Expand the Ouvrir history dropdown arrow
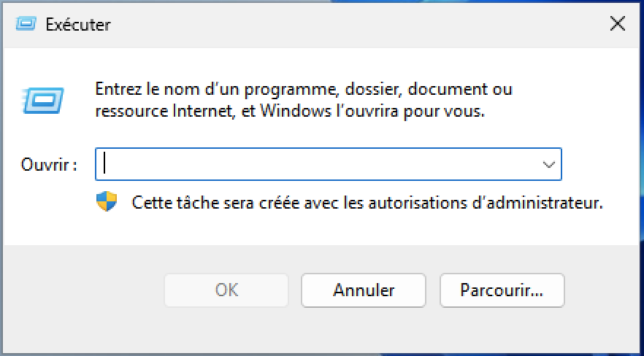Image resolution: width=644 pixels, height=356 pixels. (549, 164)
